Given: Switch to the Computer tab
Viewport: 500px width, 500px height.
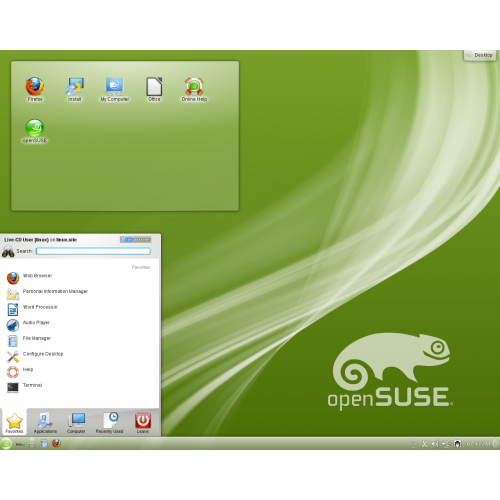Looking at the screenshot, I should tap(76, 422).
